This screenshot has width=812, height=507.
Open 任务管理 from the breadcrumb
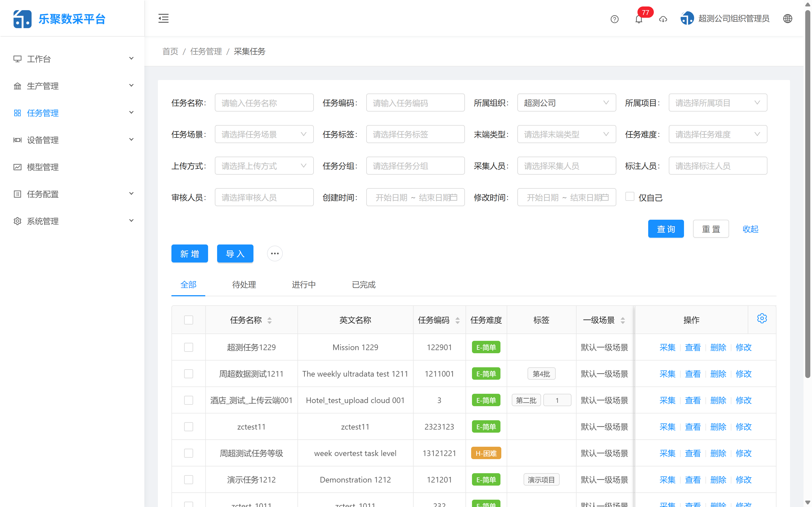206,51
